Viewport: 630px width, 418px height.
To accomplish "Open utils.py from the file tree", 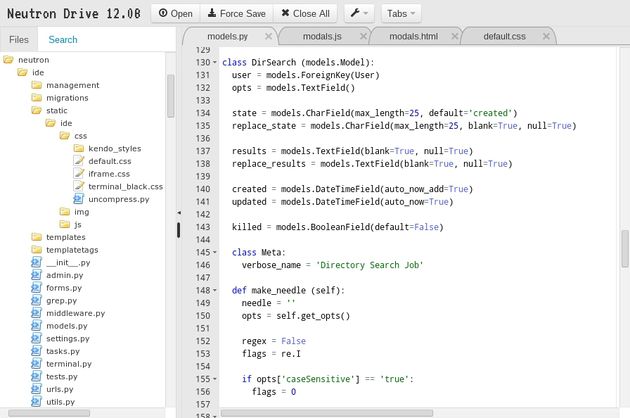I will 60,402.
